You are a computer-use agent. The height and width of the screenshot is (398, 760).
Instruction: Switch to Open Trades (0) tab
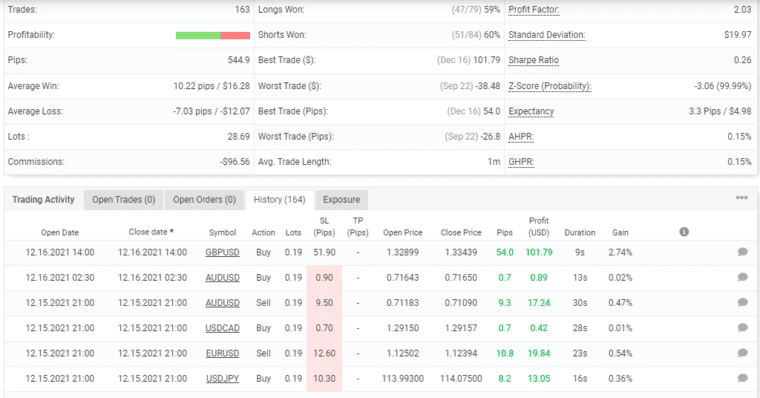[124, 200]
